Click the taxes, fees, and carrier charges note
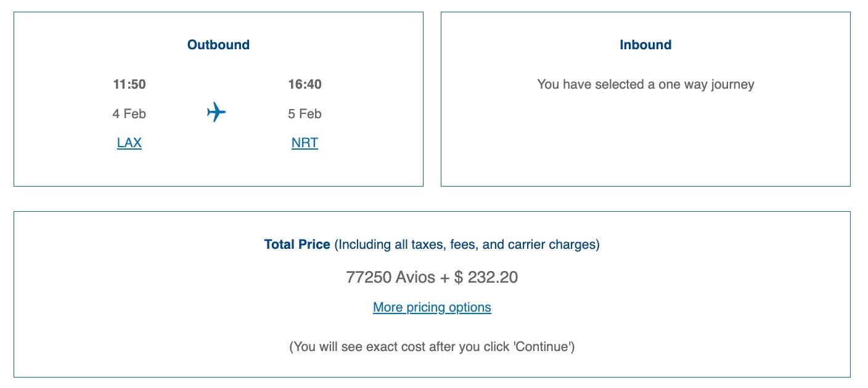This screenshot has width=868, height=388. pos(467,245)
